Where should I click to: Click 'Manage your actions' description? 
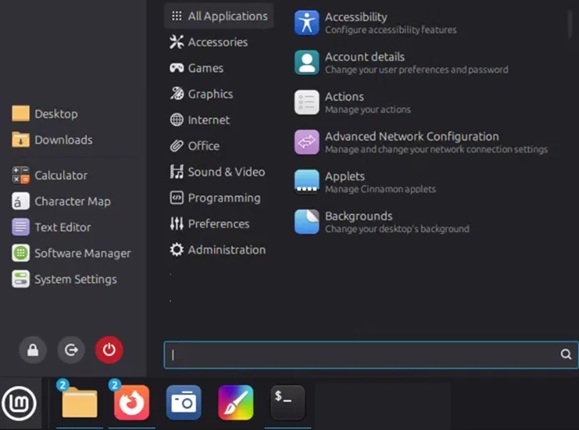click(368, 110)
